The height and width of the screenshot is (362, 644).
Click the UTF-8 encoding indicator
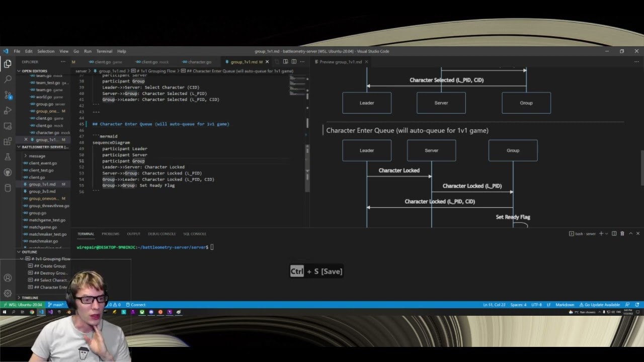(x=536, y=305)
